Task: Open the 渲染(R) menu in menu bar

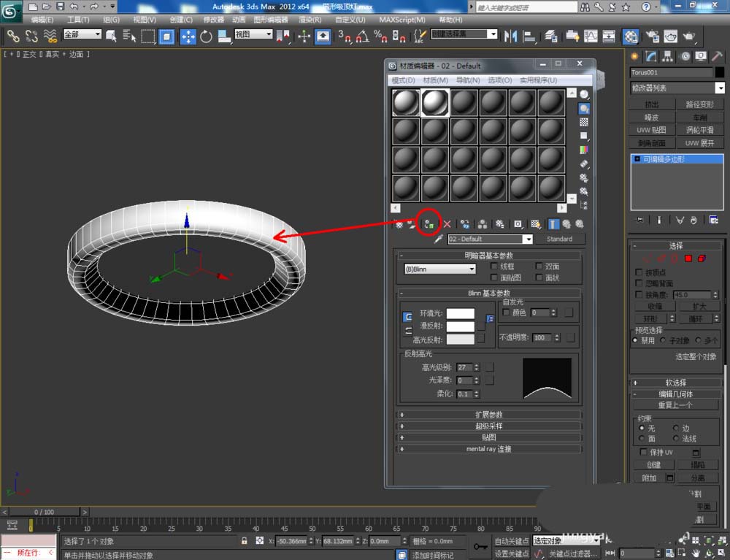Action: (x=310, y=20)
